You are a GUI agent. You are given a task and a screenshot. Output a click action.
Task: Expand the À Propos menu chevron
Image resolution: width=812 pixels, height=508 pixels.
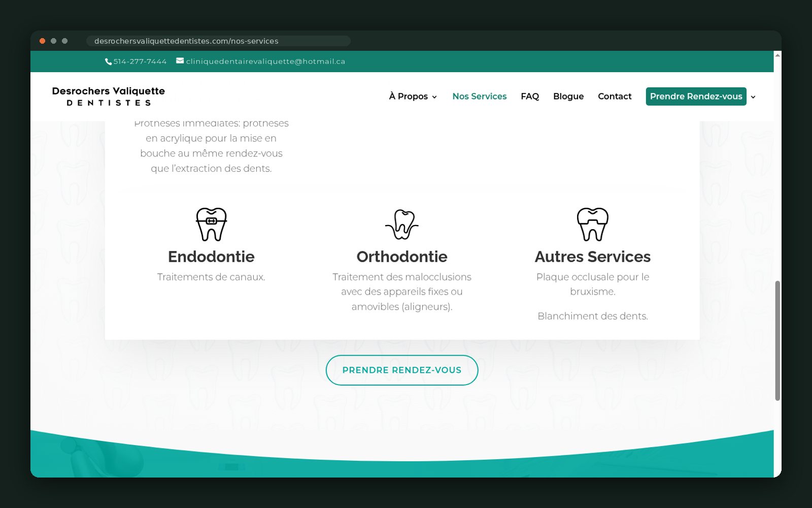(434, 97)
